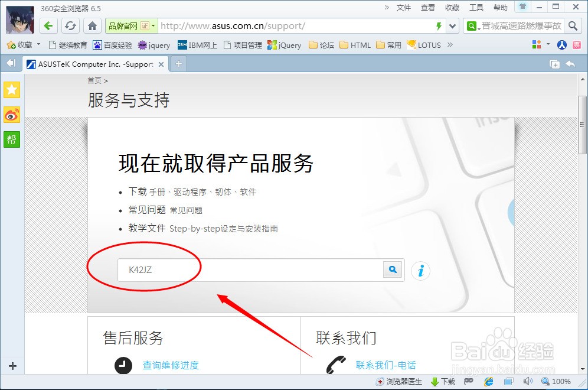Click the browser search magnifier button
This screenshot has width=588, height=390.
pos(573,26)
